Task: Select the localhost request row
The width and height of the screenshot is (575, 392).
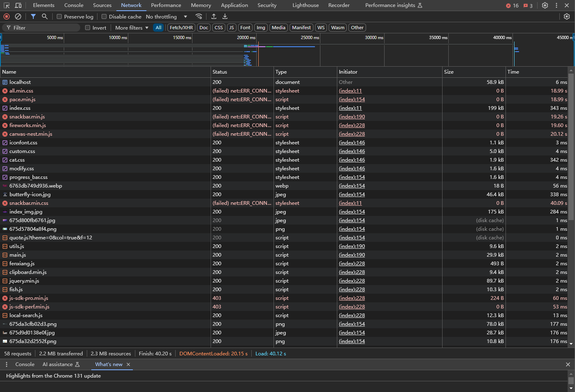Action: coord(284,82)
